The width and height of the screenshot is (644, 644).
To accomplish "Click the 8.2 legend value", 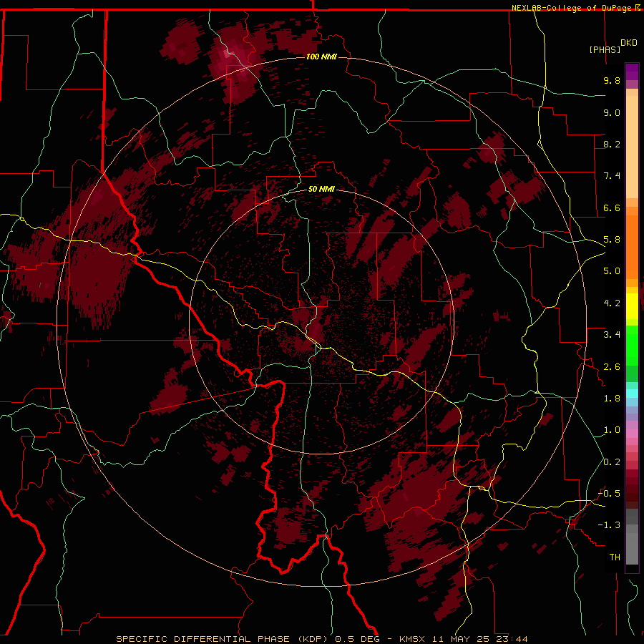I will (x=612, y=144).
